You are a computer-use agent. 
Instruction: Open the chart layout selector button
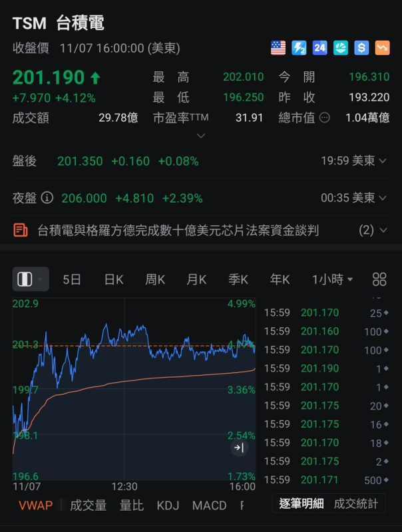pos(31,279)
